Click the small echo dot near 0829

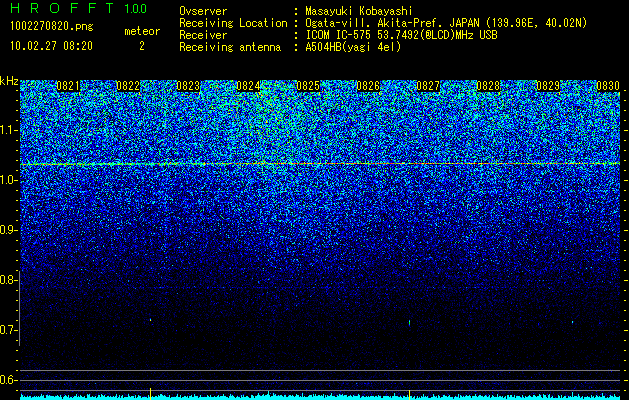click(x=572, y=322)
